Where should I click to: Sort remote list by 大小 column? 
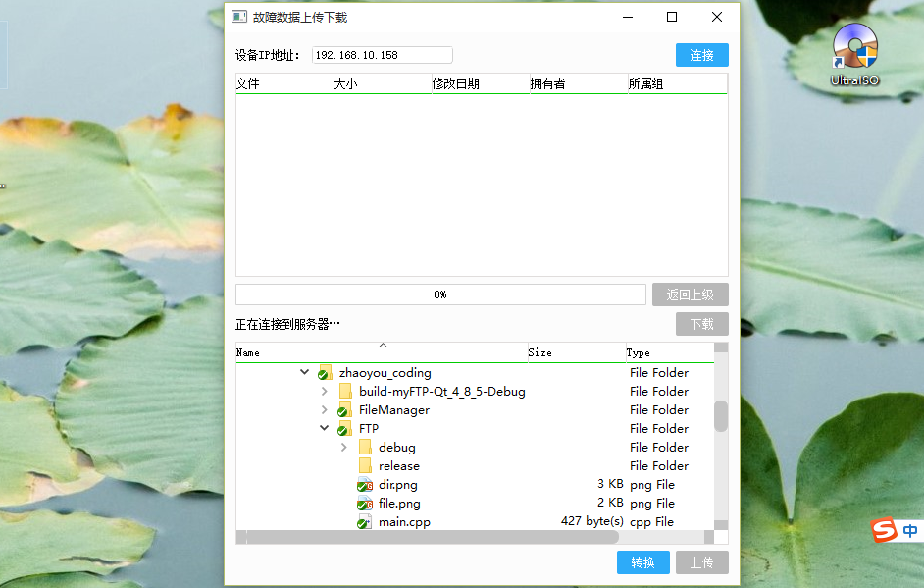click(383, 83)
